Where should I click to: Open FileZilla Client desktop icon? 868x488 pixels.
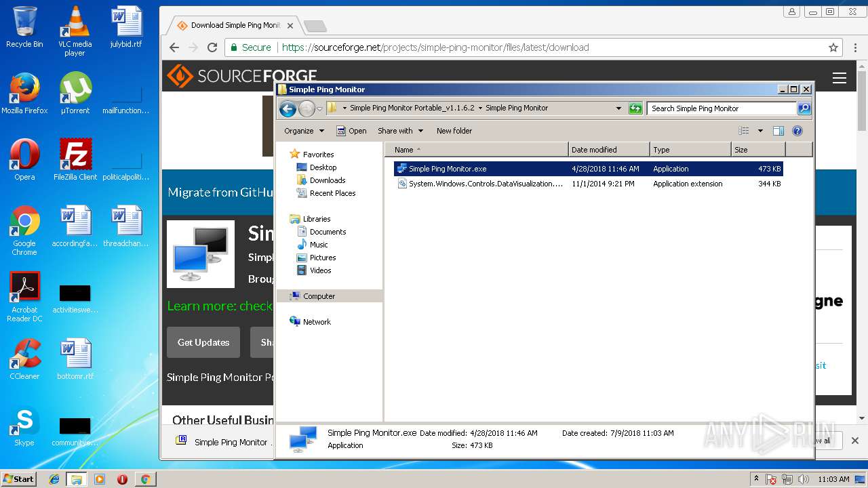75,160
